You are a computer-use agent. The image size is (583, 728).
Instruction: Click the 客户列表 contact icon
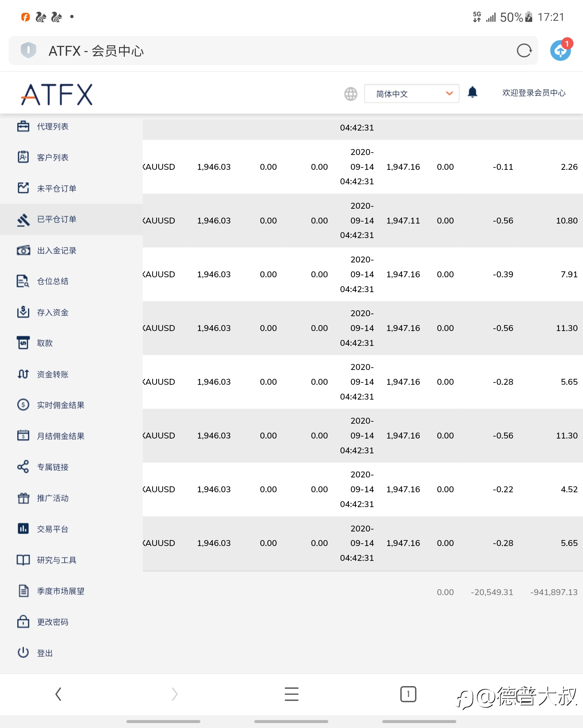23,157
